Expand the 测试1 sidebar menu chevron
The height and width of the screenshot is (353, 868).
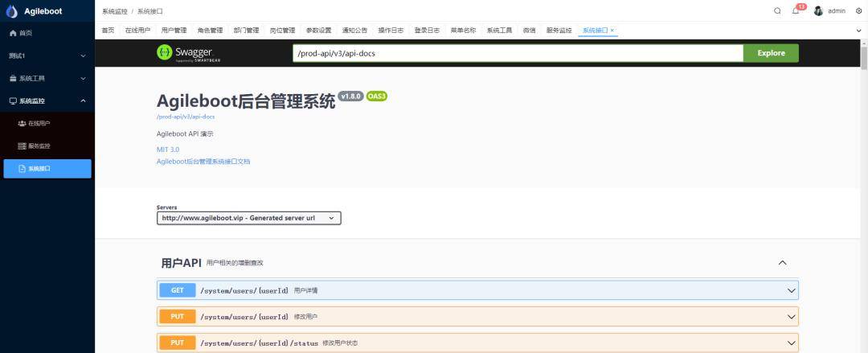tap(83, 56)
